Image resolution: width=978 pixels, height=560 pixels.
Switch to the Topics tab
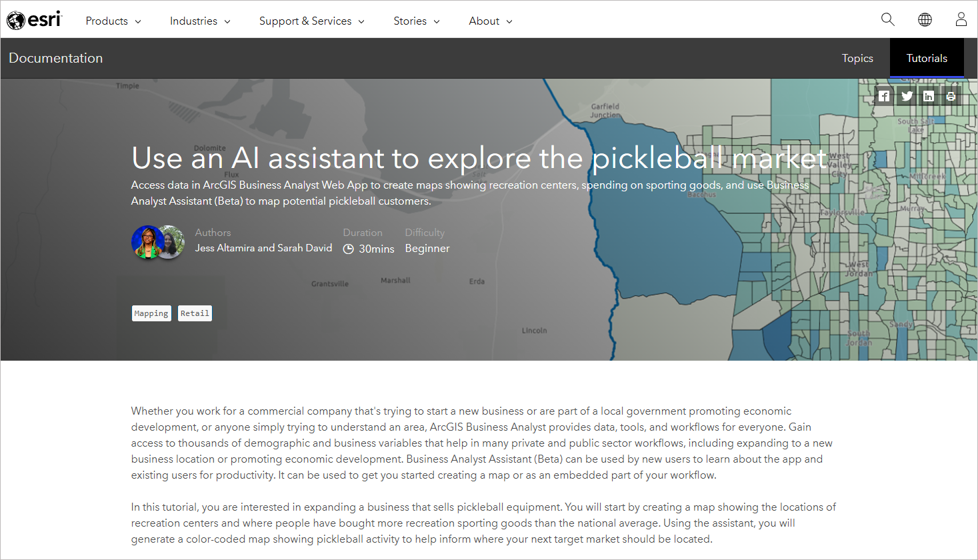[857, 58]
